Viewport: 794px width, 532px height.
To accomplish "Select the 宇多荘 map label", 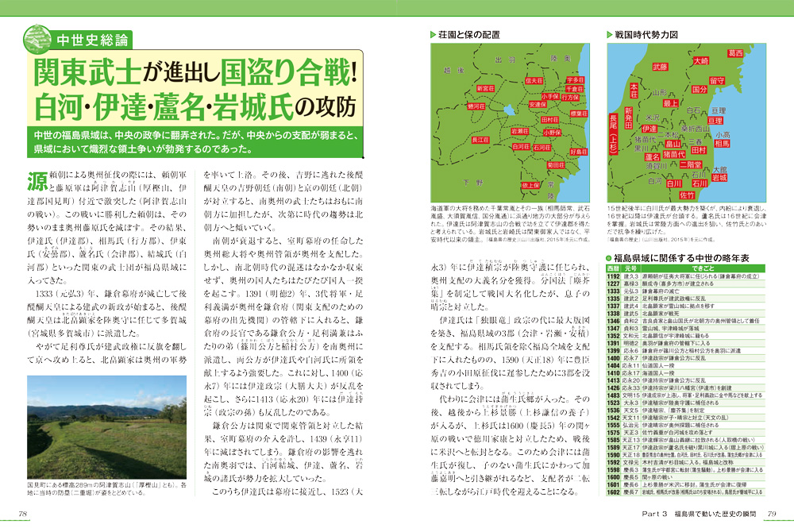I will (x=575, y=80).
